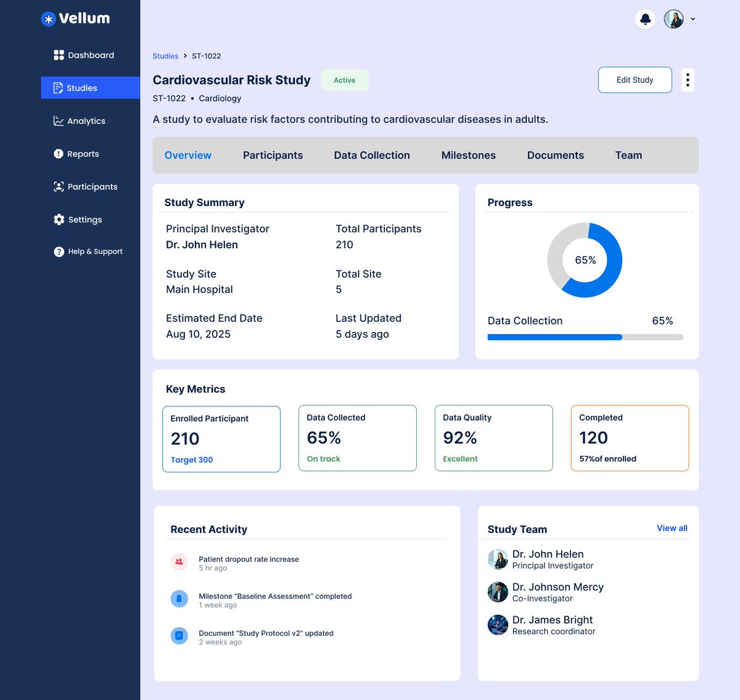
Task: Select the Dashboard sidebar icon
Action: coord(58,55)
